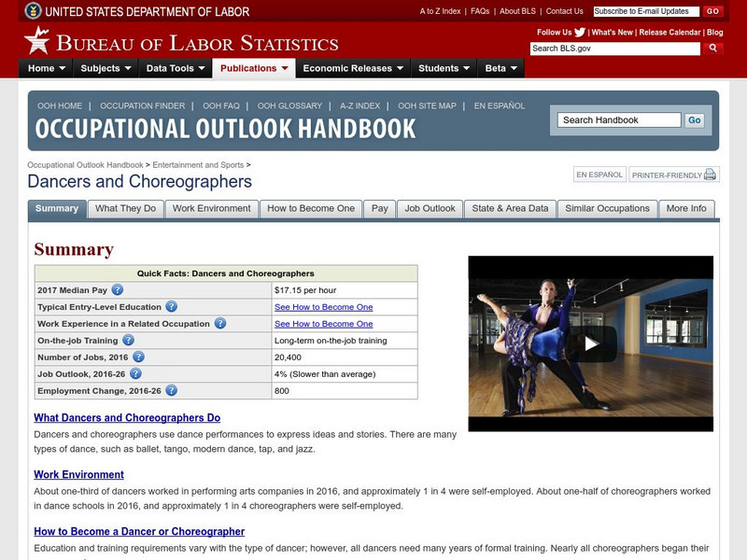This screenshot has width=747, height=560.
Task: Open the OOH SITE MAP link
Action: [x=428, y=105]
